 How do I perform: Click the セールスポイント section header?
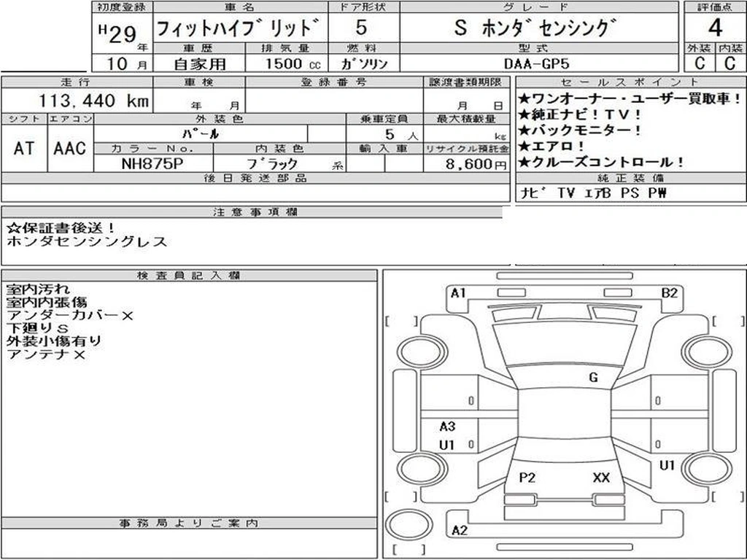pyautogui.click(x=630, y=82)
